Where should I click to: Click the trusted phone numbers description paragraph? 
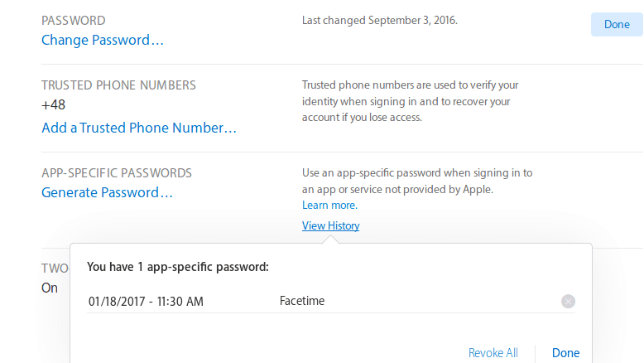411,101
